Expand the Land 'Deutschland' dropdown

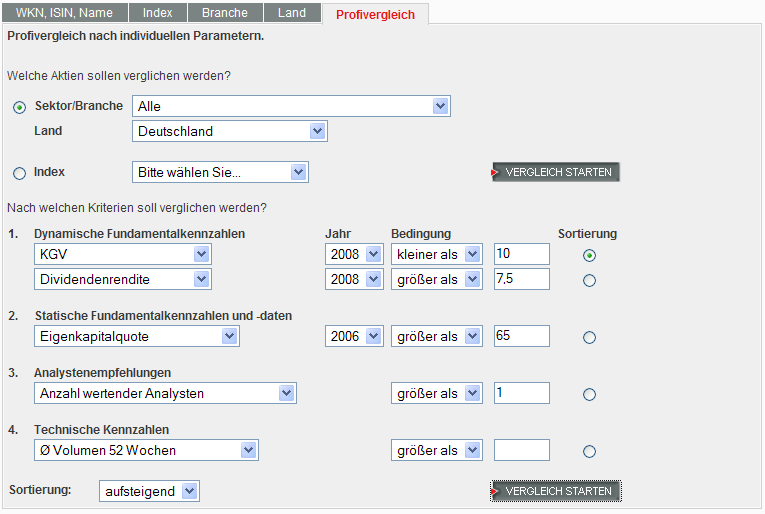pyautogui.click(x=230, y=131)
